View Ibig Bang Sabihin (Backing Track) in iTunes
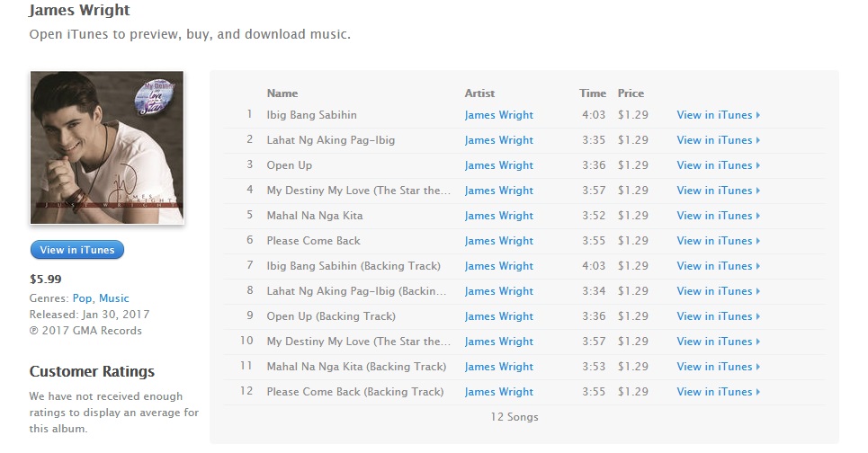The image size is (868, 453). (x=718, y=266)
